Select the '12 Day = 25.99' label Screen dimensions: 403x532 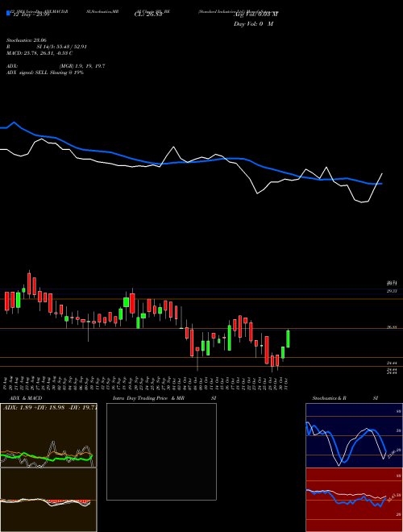(31, 15)
